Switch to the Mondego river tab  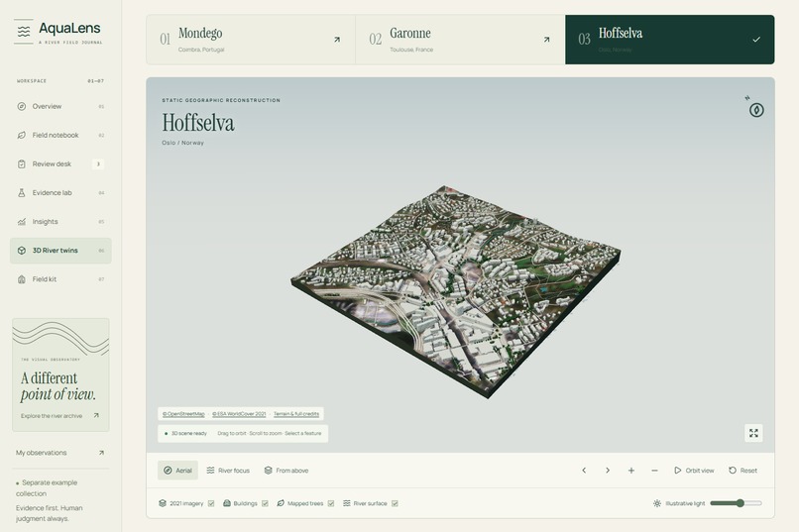[251, 40]
